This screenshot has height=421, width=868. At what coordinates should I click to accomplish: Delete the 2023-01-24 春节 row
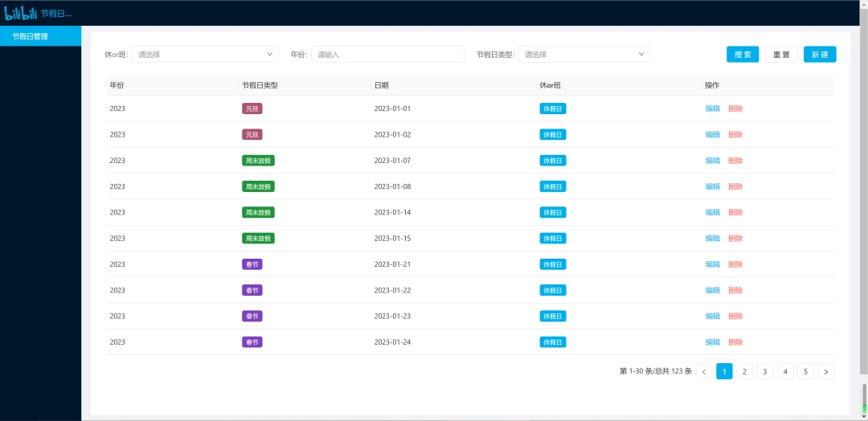coord(735,342)
